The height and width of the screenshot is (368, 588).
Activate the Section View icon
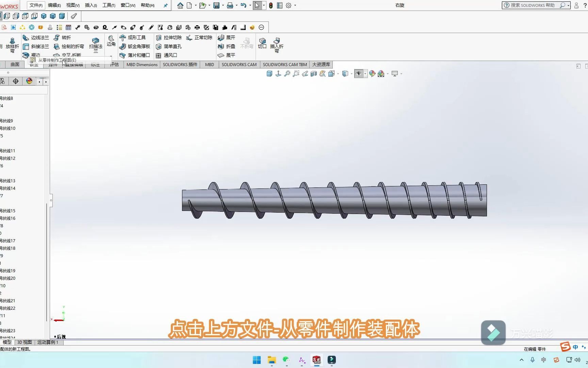(x=313, y=74)
